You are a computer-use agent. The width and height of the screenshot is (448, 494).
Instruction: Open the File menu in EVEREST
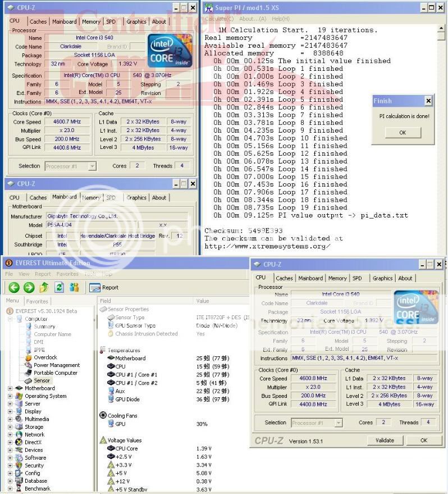tap(9, 274)
